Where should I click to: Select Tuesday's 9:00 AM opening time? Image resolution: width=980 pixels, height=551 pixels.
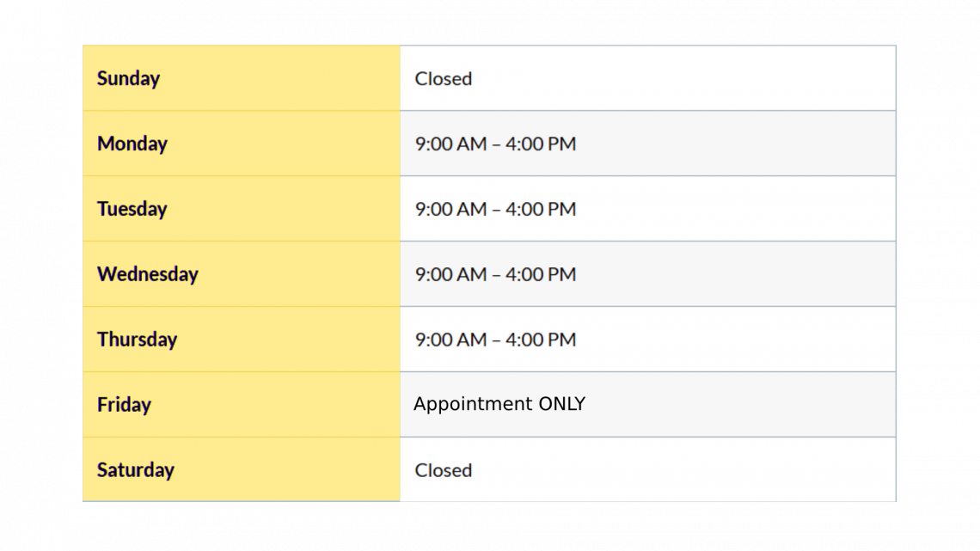450,209
